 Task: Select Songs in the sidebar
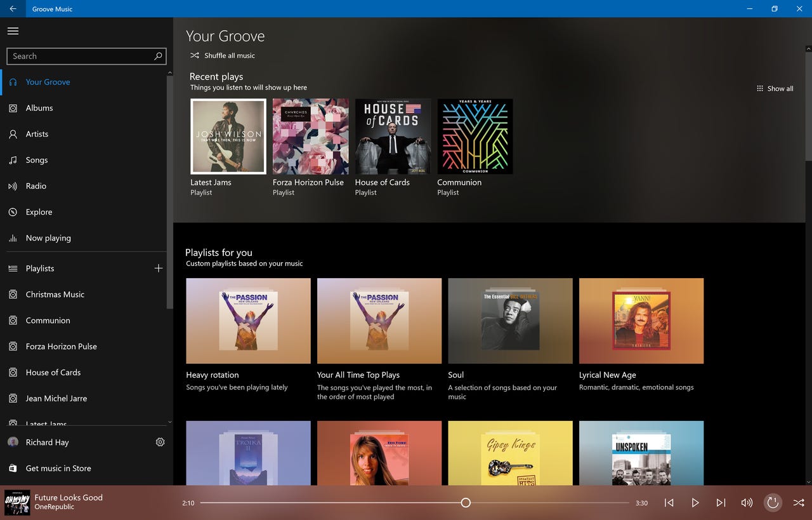(x=37, y=160)
